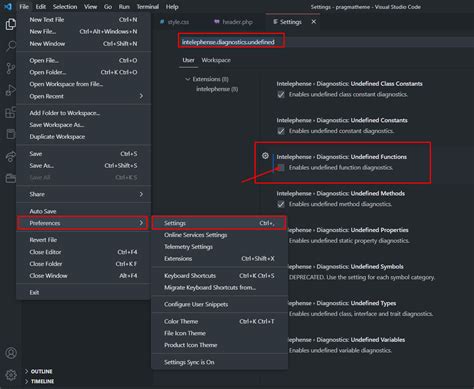This screenshot has height=389, width=474.
Task: Choose Close Folder
Action: (x=84, y=264)
